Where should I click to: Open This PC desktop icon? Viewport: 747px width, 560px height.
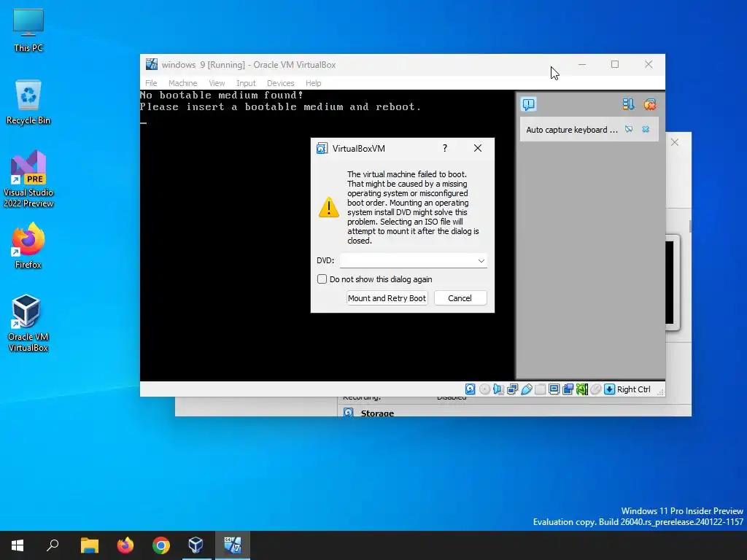pyautogui.click(x=28, y=30)
